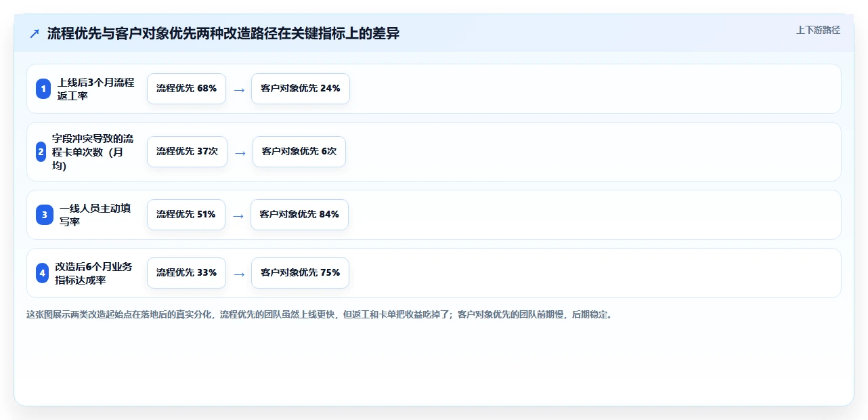Image resolution: width=868 pixels, height=420 pixels.
Task: Click the number 1 badge
Action: (x=43, y=89)
